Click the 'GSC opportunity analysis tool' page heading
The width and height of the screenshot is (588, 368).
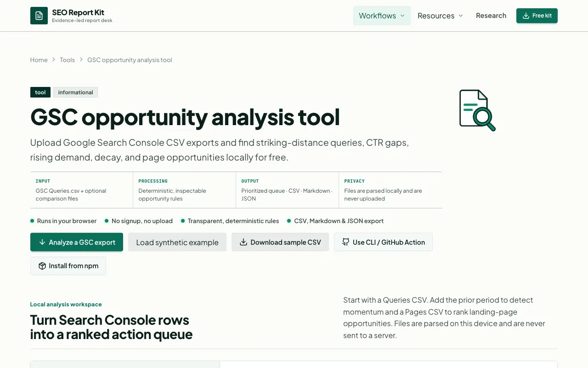coord(185,117)
